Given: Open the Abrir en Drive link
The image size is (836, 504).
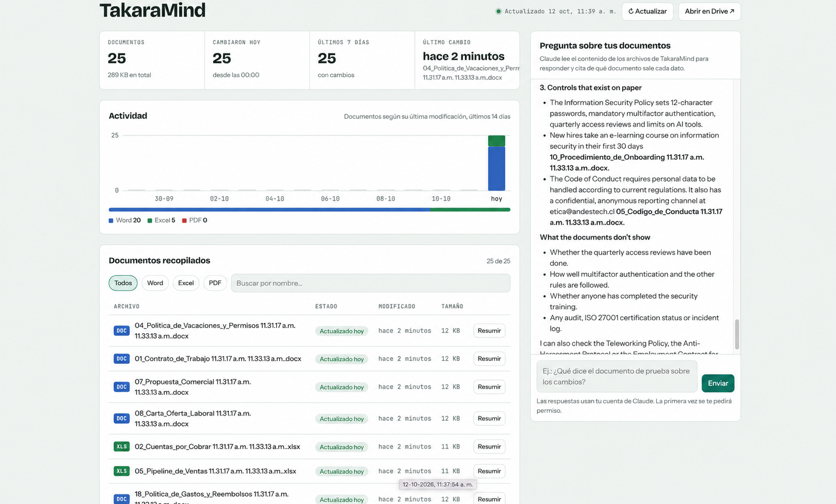Looking at the screenshot, I should [x=709, y=11].
